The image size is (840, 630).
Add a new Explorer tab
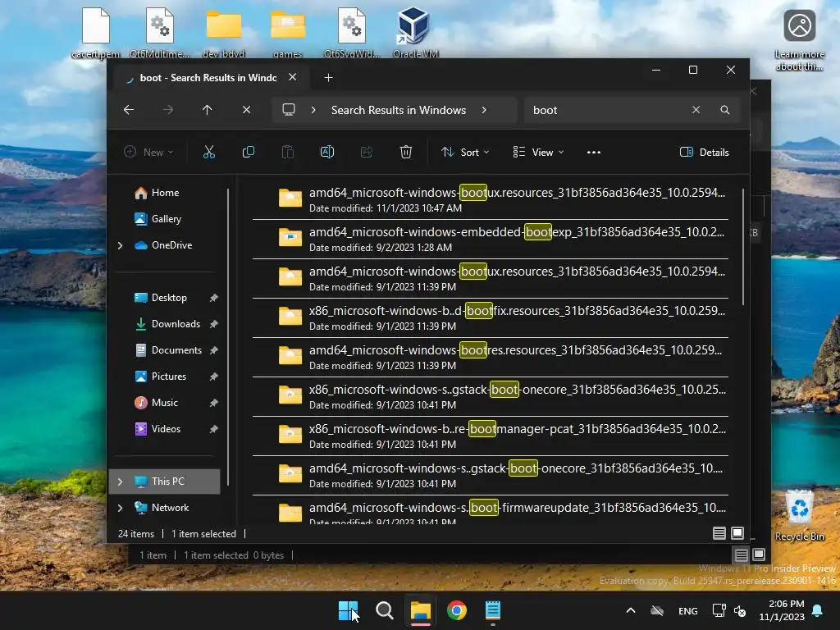[x=328, y=78]
